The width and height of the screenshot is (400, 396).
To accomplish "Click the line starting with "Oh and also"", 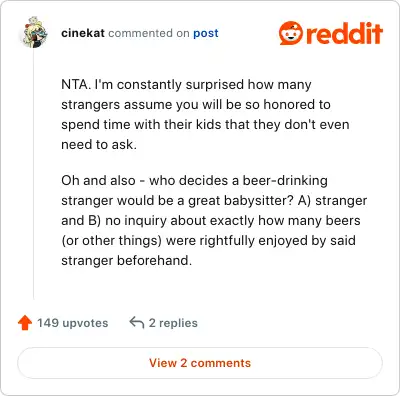I will point(194,181).
